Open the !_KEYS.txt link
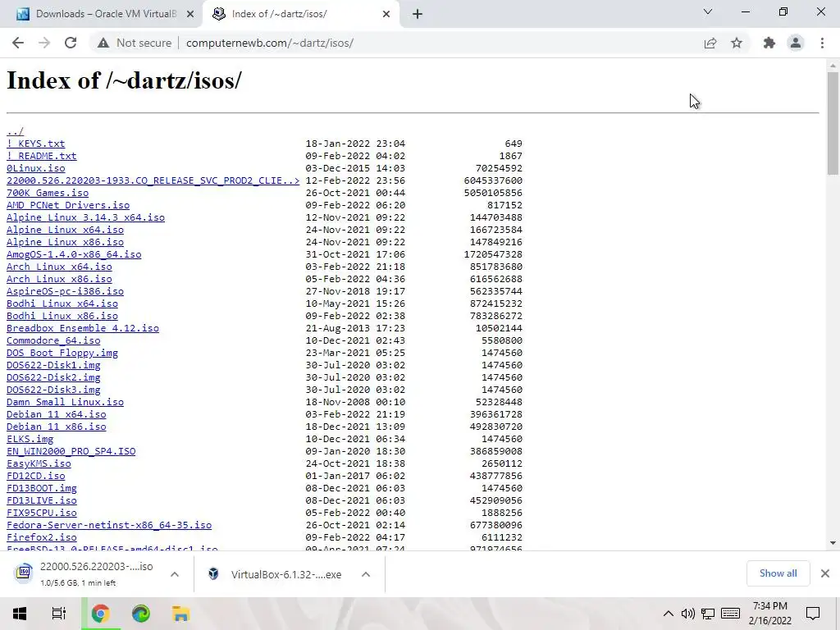840x630 pixels. (35, 144)
